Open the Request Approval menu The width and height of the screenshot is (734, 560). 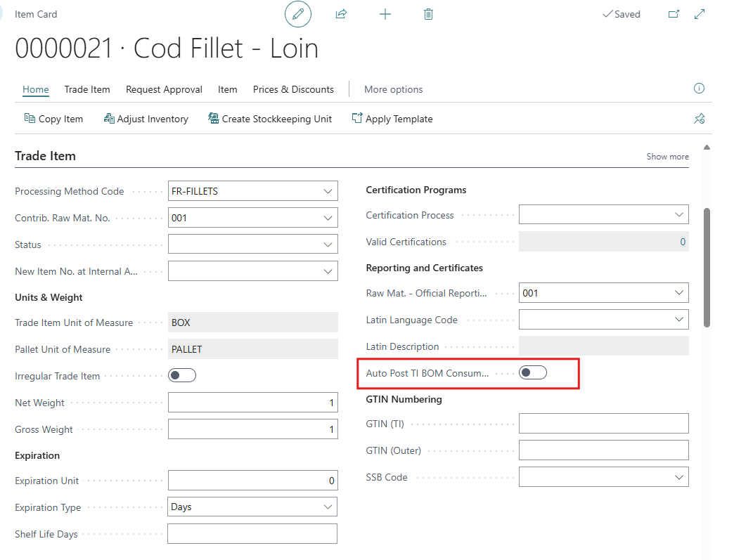click(164, 89)
